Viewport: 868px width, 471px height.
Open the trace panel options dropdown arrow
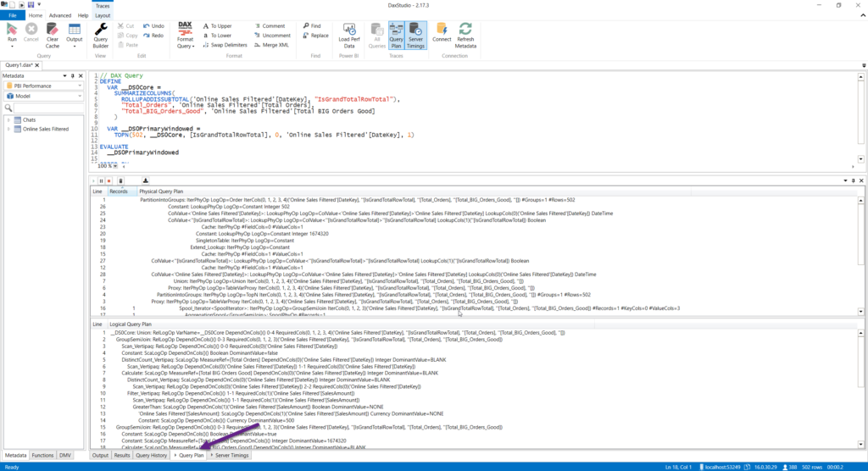(845, 181)
